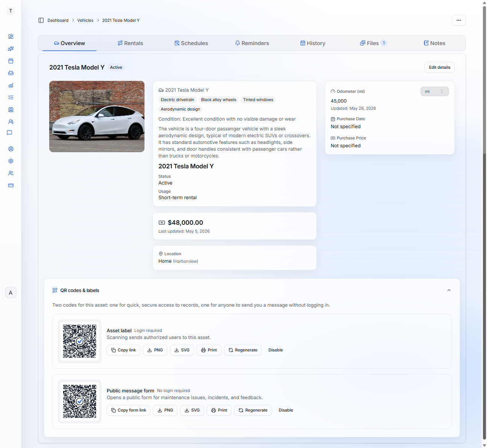Click the Purchase Date calendar icon
Image resolution: width=487 pixels, height=448 pixels.
click(333, 119)
